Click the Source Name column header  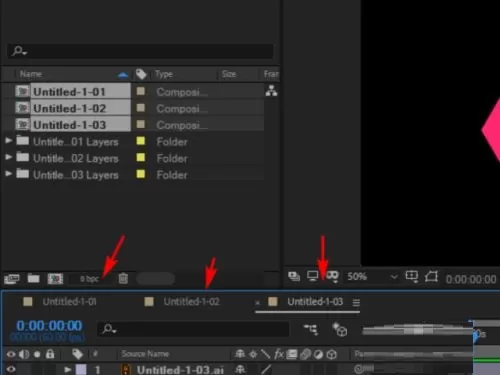[145, 354]
